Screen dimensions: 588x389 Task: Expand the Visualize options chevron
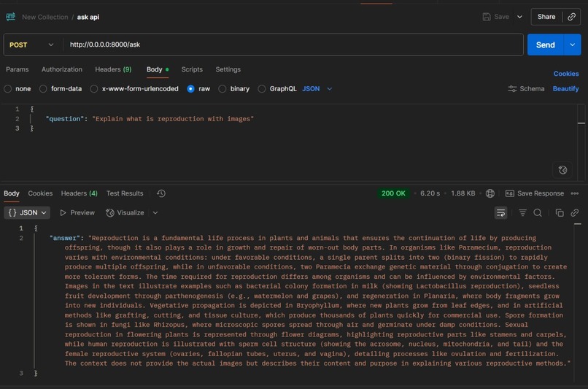[x=155, y=212]
